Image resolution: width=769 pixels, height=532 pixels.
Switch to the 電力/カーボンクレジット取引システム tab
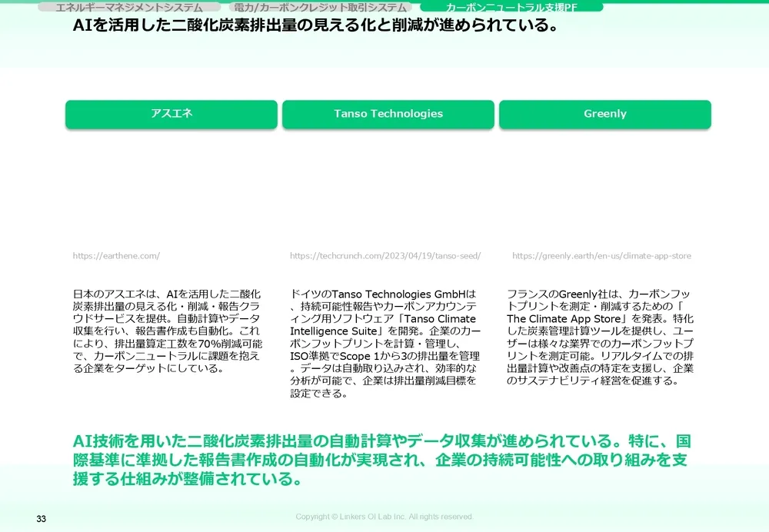point(320,7)
